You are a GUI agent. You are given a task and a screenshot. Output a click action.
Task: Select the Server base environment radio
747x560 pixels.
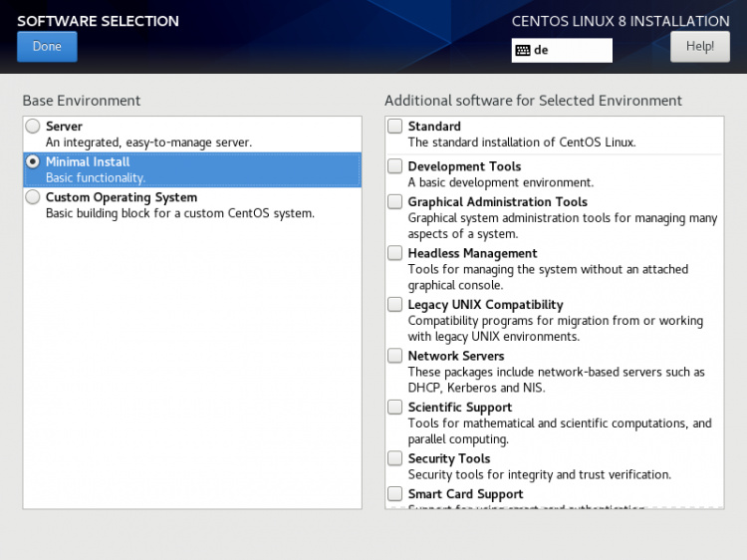(34, 127)
